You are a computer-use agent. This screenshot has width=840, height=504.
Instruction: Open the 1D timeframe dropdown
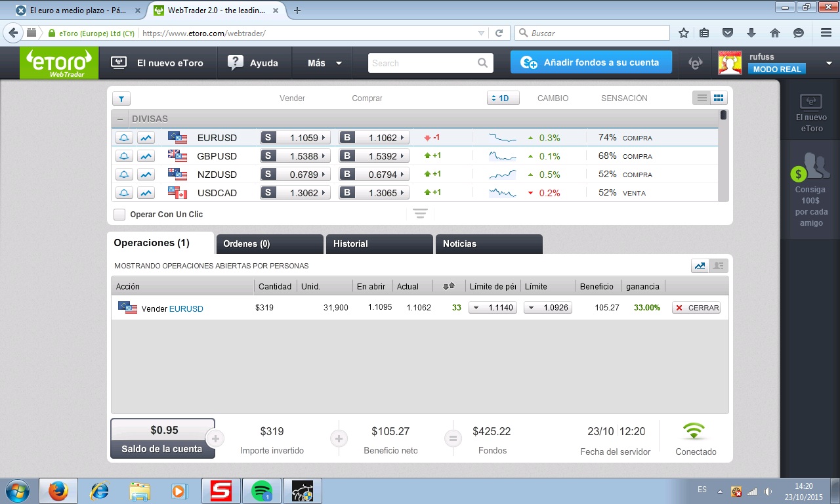(x=503, y=98)
